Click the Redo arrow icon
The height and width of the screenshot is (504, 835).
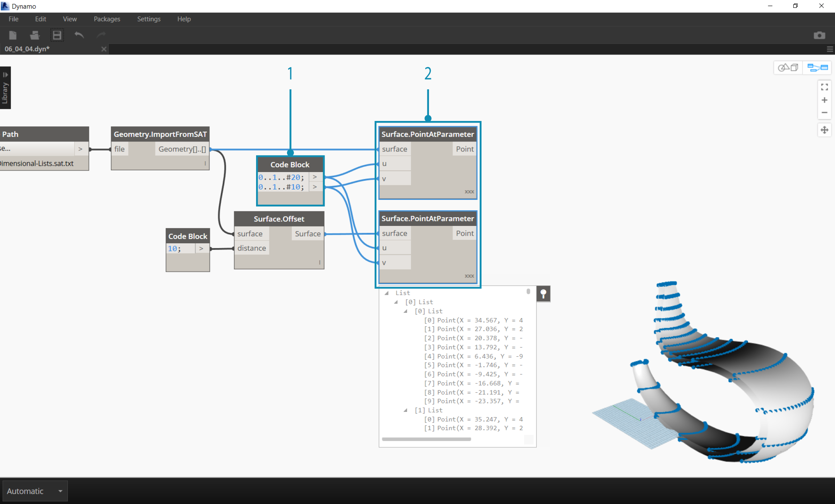pos(101,35)
